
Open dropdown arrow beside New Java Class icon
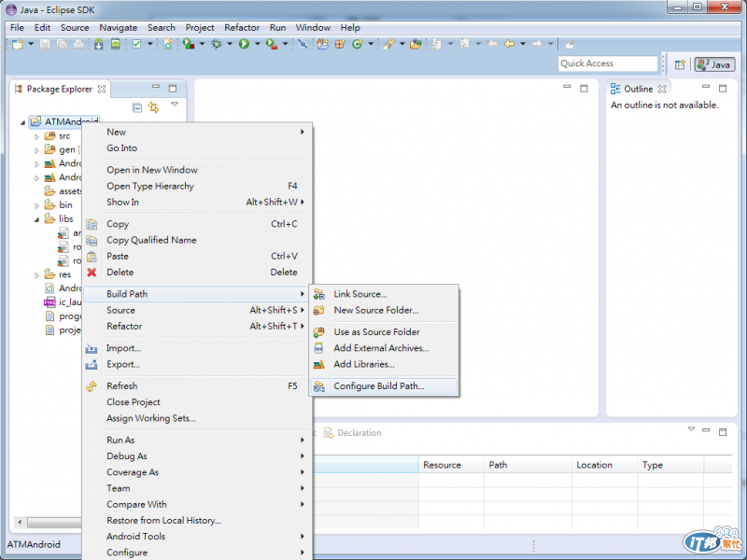click(370, 44)
